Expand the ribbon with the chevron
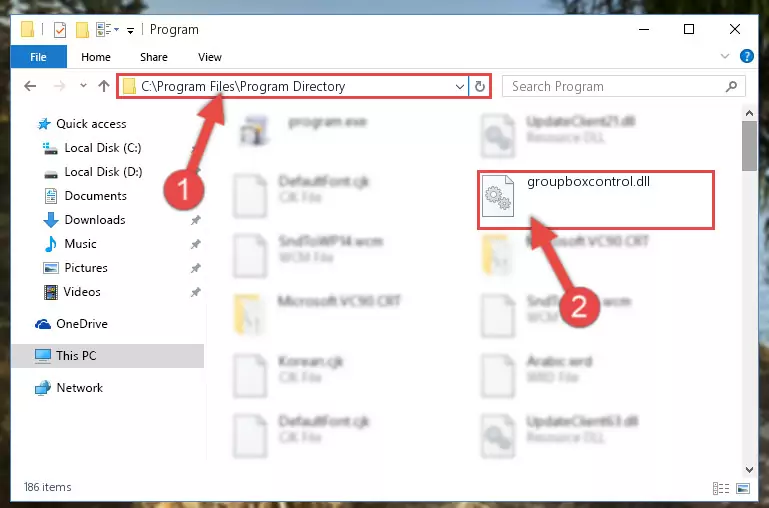This screenshot has height=508, width=769. [x=725, y=56]
